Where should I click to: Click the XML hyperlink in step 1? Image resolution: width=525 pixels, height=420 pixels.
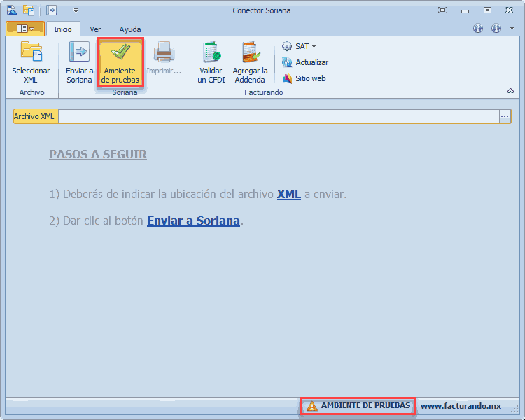pos(288,194)
